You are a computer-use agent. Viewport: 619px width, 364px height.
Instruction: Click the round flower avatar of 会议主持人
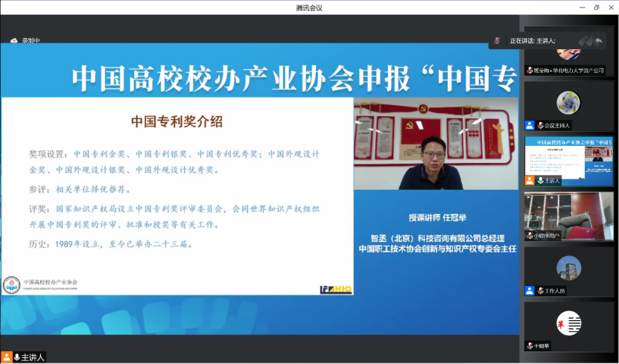[568, 103]
